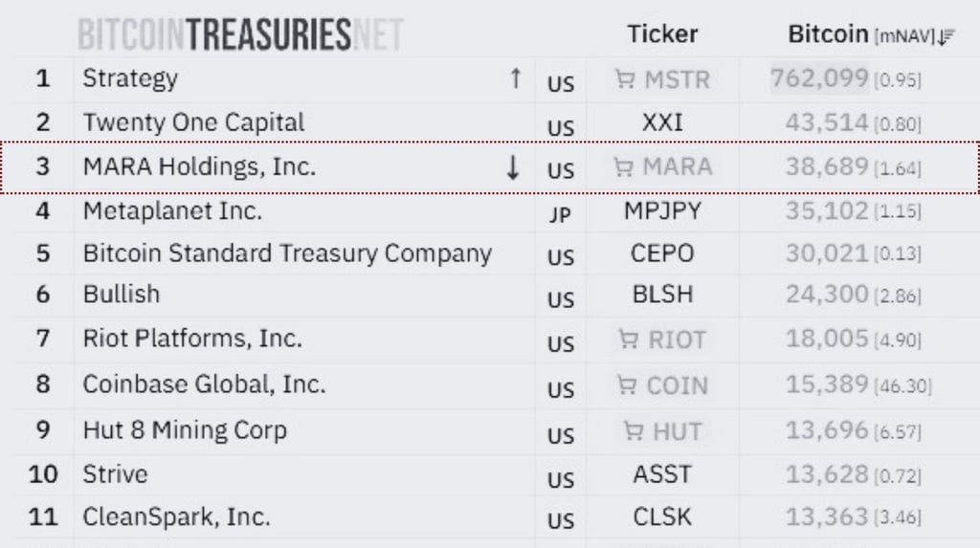Click the XXI ticker symbol

pyautogui.click(x=662, y=122)
